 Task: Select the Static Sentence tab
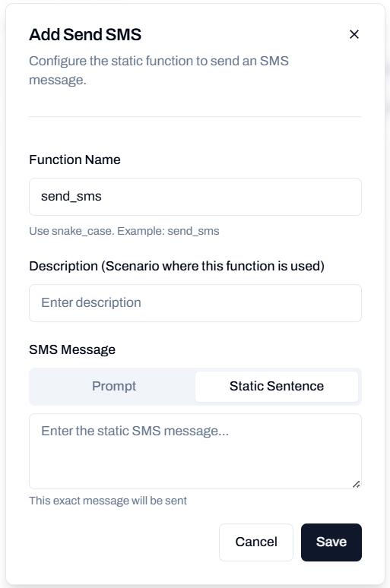point(277,386)
